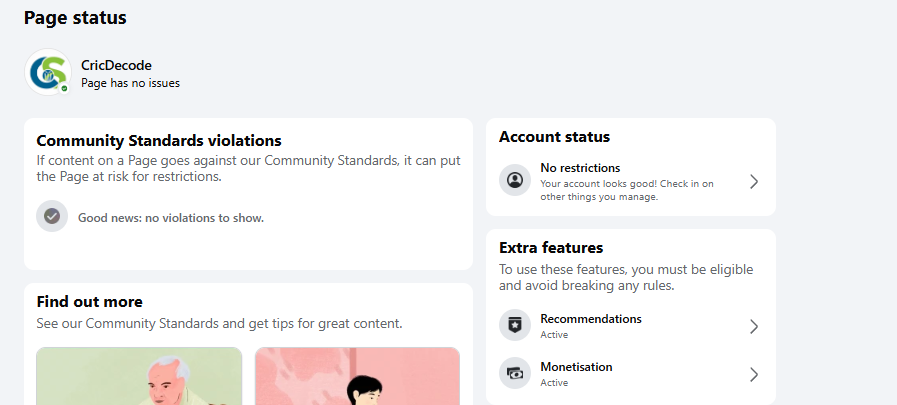Click Good news: no violations to show text
Viewport: 897px width, 405px height.
click(x=171, y=218)
